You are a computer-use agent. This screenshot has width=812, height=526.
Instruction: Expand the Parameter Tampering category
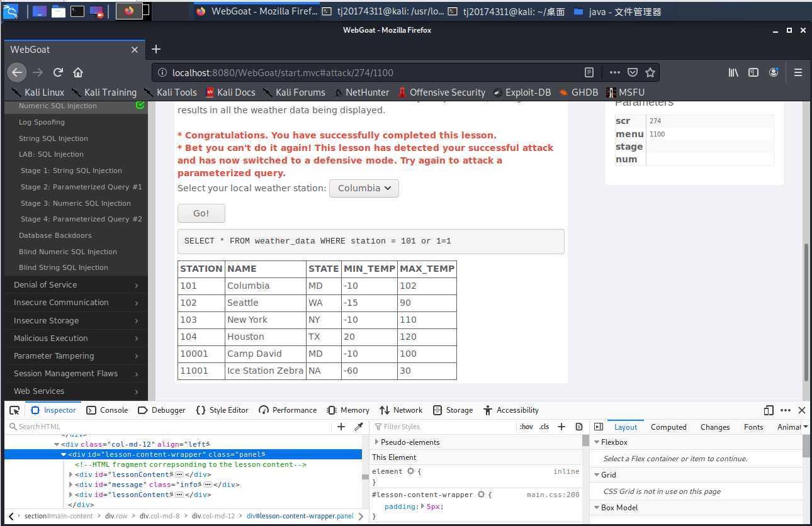click(76, 355)
